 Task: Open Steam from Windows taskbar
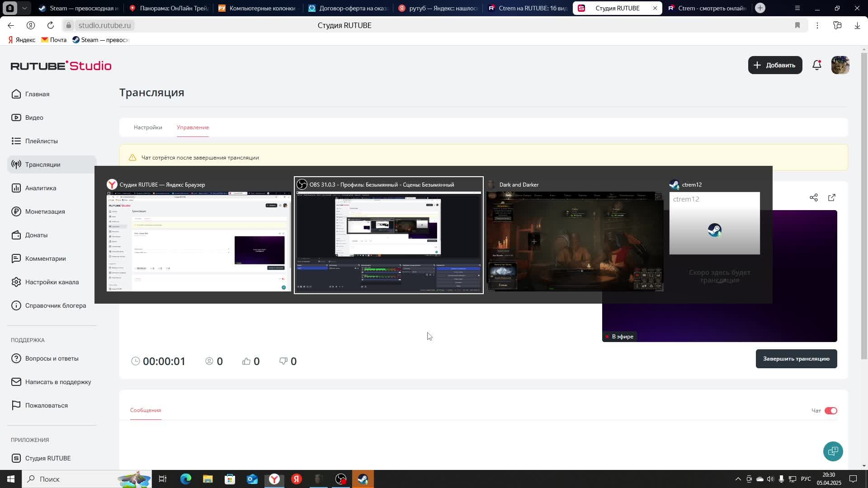(363, 479)
